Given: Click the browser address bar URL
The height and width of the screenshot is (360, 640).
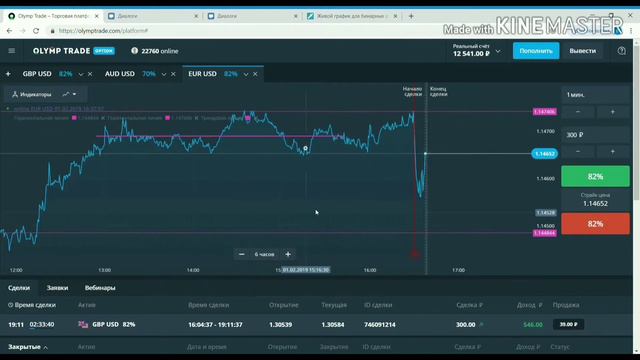Looking at the screenshot, I should tap(103, 31).
